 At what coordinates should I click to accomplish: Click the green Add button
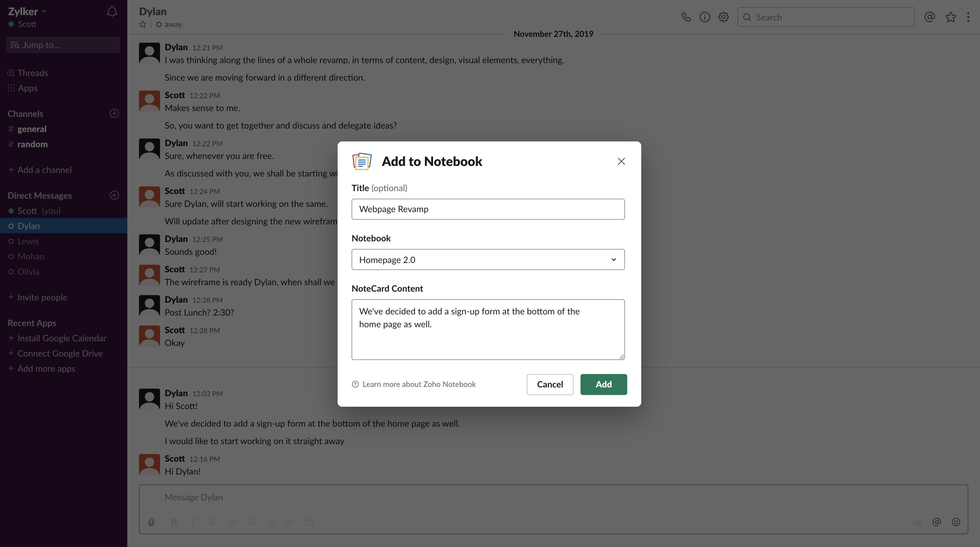(x=603, y=384)
